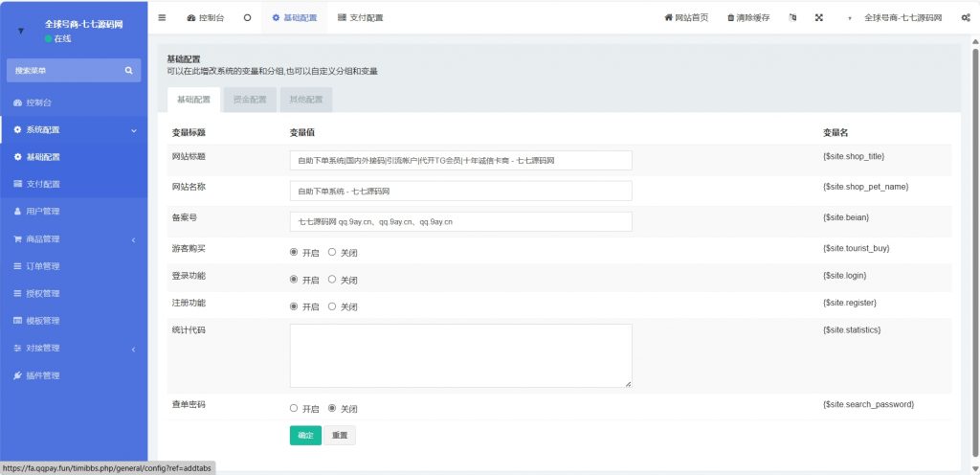980x475 pixels.
Task: Open the dropdown triangle beside sidebar avatar
Action: (21, 31)
